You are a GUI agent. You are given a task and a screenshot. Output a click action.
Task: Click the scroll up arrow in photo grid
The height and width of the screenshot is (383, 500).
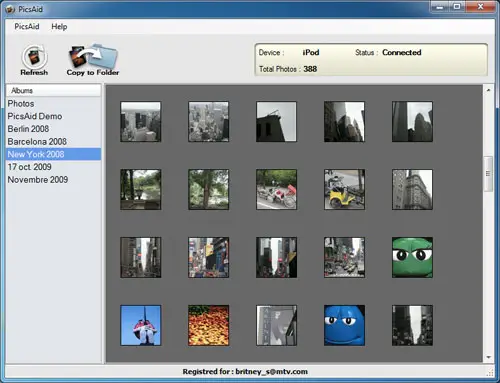(488, 90)
